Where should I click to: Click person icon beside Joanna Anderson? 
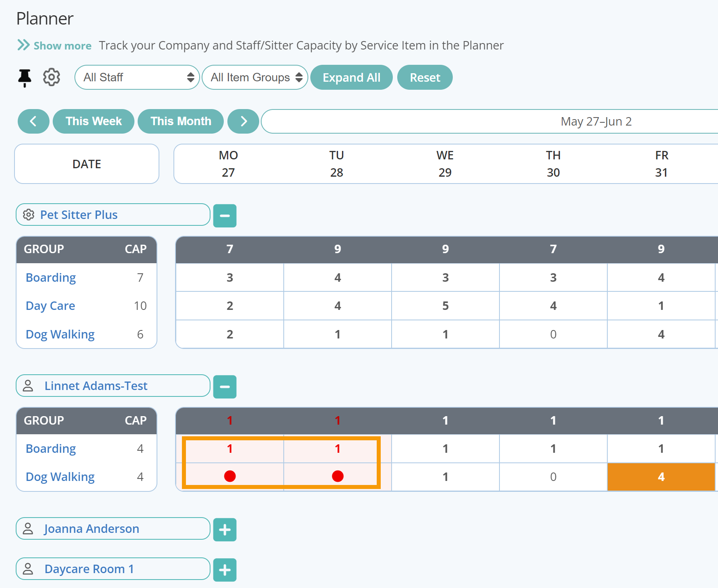tap(28, 529)
